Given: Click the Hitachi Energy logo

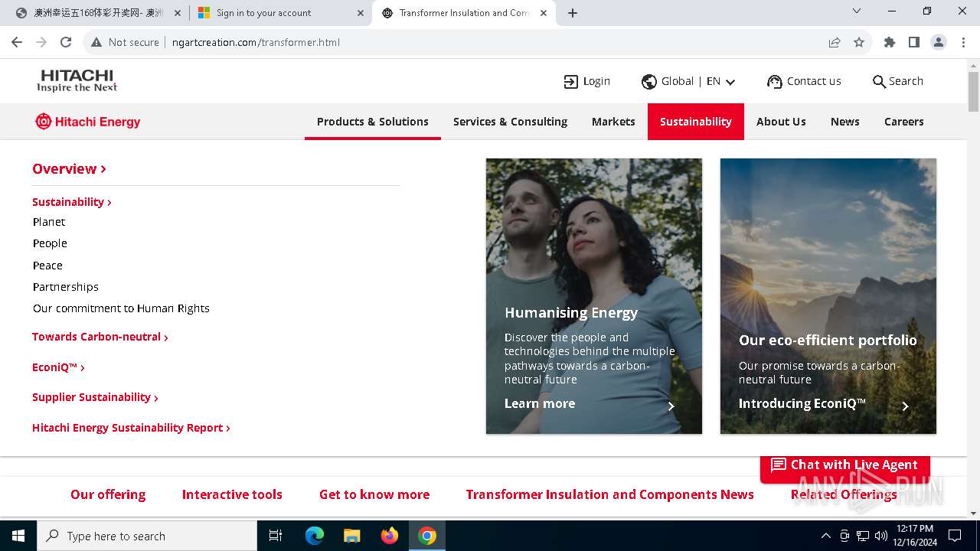Looking at the screenshot, I should 88,122.
